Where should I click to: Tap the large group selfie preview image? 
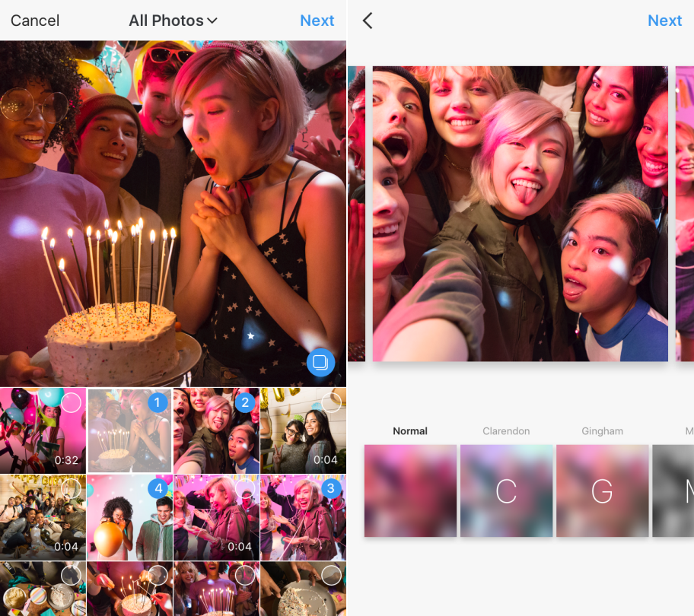pos(520,213)
